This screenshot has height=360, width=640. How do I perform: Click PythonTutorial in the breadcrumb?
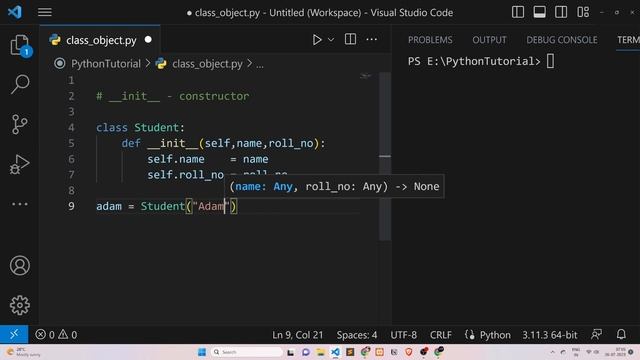click(x=106, y=64)
